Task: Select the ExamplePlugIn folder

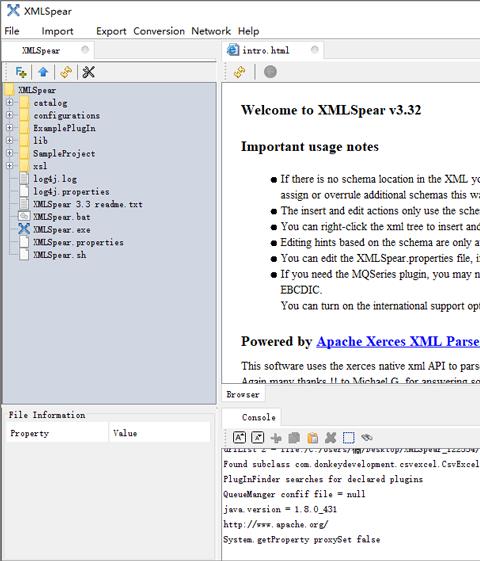Action: pyautogui.click(x=64, y=128)
